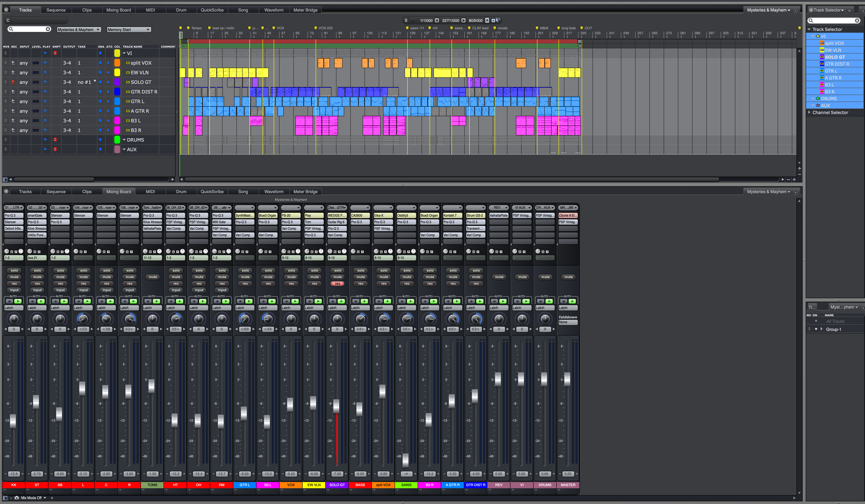Open Mix Mode Off dropdown
Screen dimensions: 865x504
(33, 498)
